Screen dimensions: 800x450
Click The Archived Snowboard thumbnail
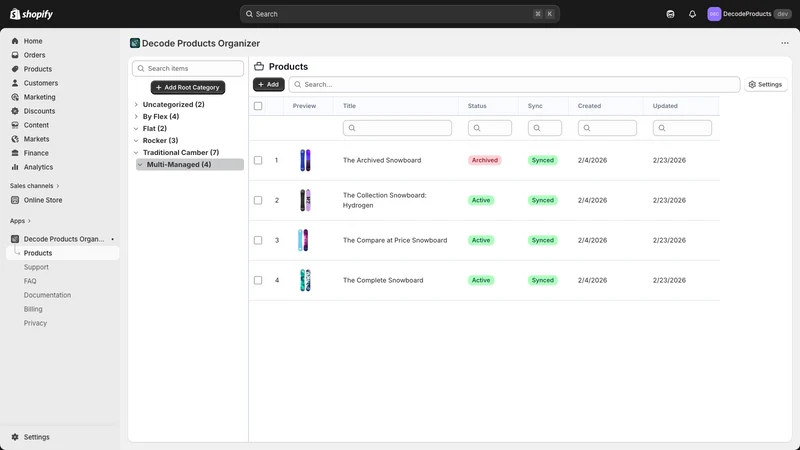point(305,160)
